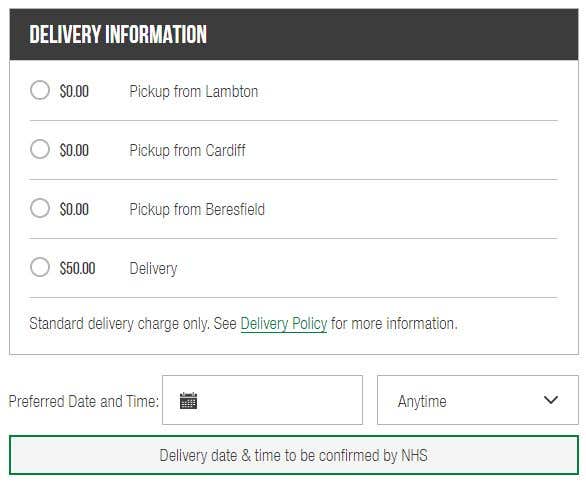Click the delivery date confirmation banner

(x=294, y=455)
